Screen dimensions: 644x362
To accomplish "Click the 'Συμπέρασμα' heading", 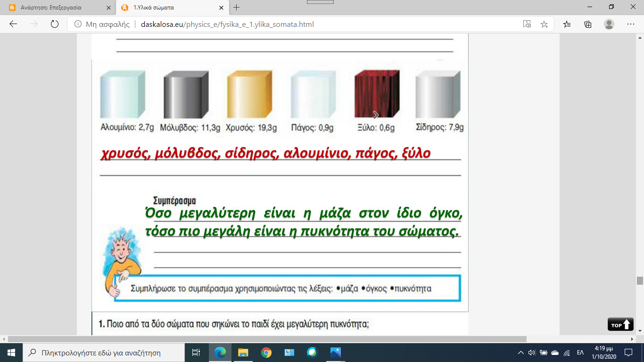I will 174,201.
